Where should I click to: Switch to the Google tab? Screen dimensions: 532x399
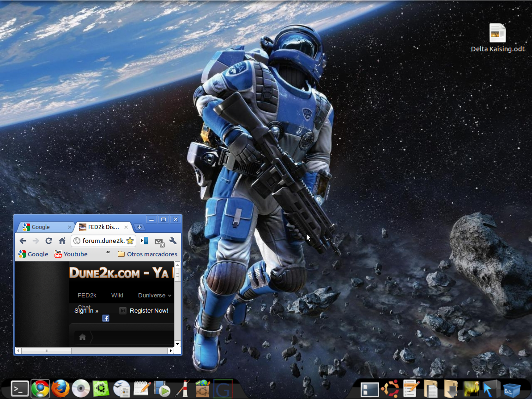(x=46, y=227)
